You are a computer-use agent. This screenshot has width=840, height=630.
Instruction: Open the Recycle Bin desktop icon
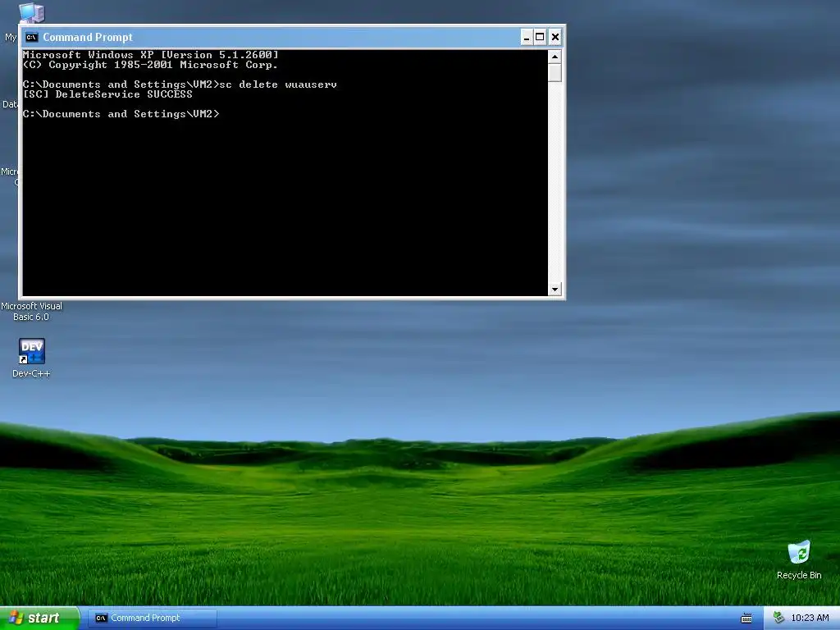pyautogui.click(x=799, y=553)
